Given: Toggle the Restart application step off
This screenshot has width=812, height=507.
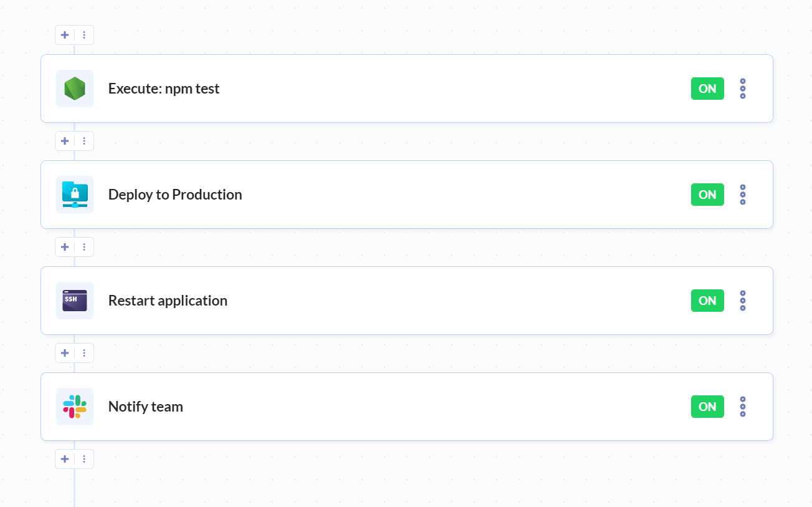Looking at the screenshot, I should tap(707, 300).
